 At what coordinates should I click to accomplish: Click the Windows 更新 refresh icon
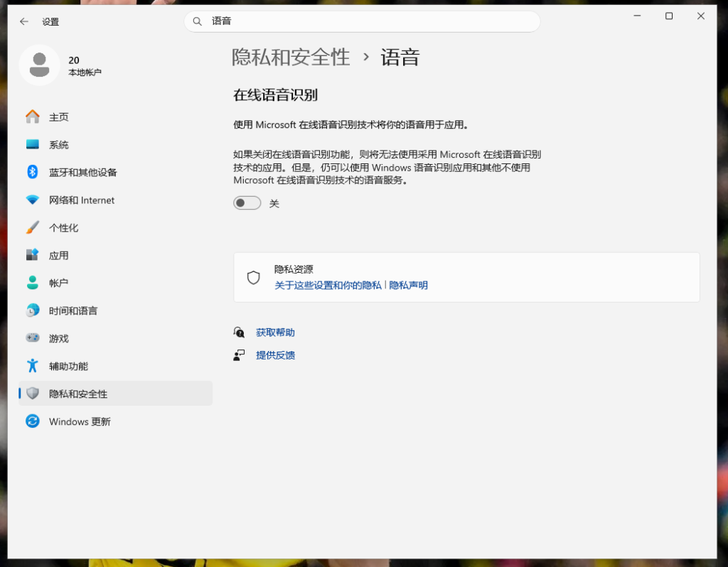[x=33, y=421]
